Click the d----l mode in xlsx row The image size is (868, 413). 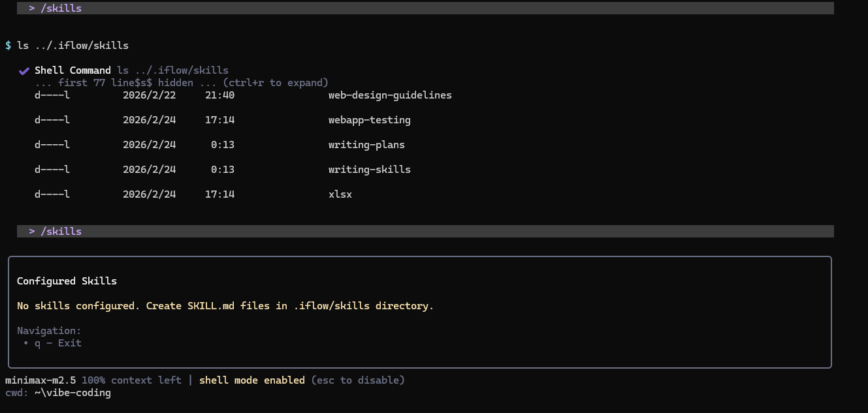[x=52, y=194]
